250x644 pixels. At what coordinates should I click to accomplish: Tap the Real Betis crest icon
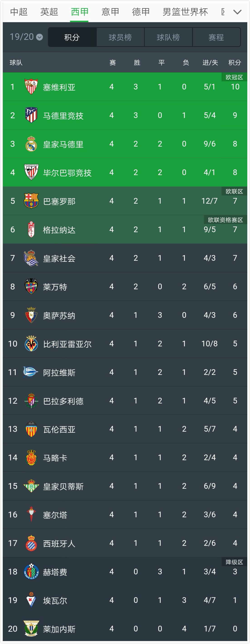(x=31, y=486)
